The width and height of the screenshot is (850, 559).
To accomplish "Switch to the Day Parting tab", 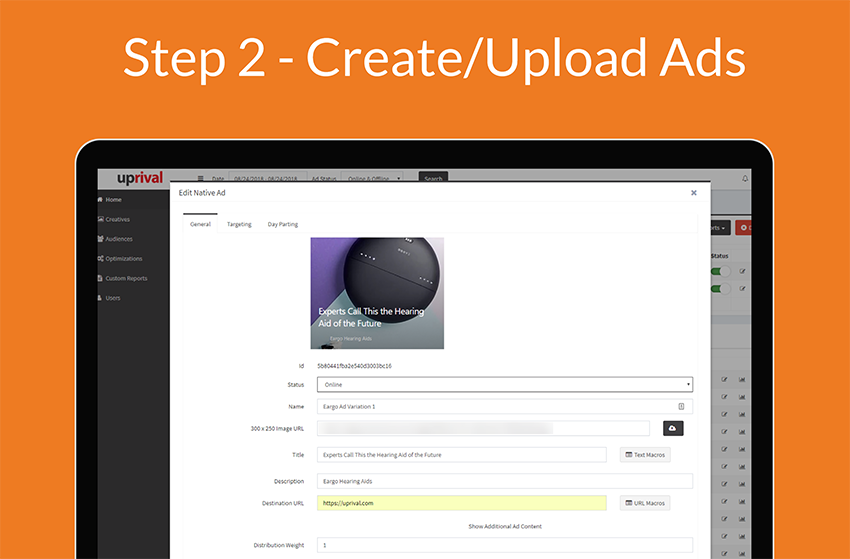I will (282, 224).
